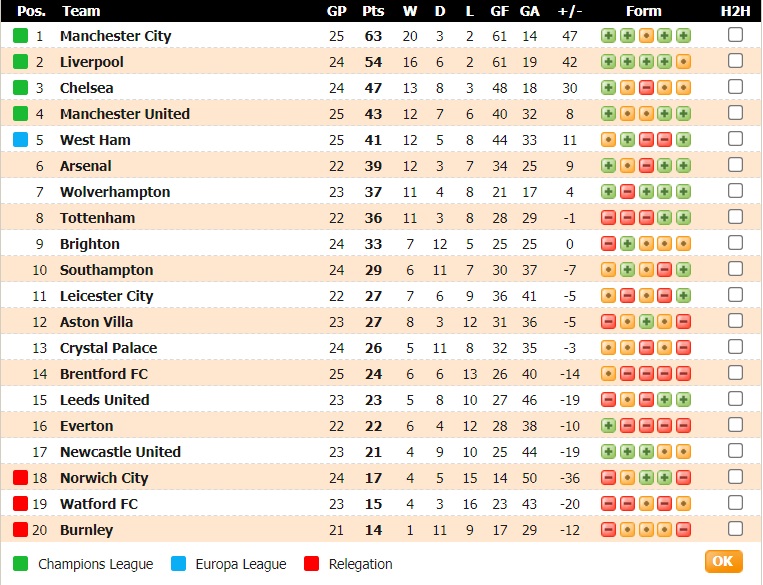Click the Form column header
The image size is (763, 585).
point(644,11)
